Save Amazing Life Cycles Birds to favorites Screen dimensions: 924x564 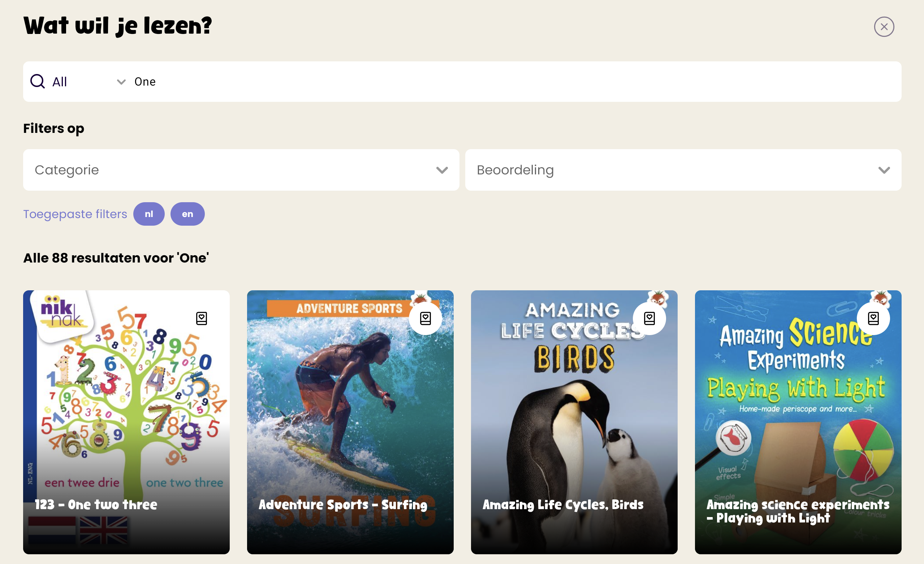click(x=649, y=318)
